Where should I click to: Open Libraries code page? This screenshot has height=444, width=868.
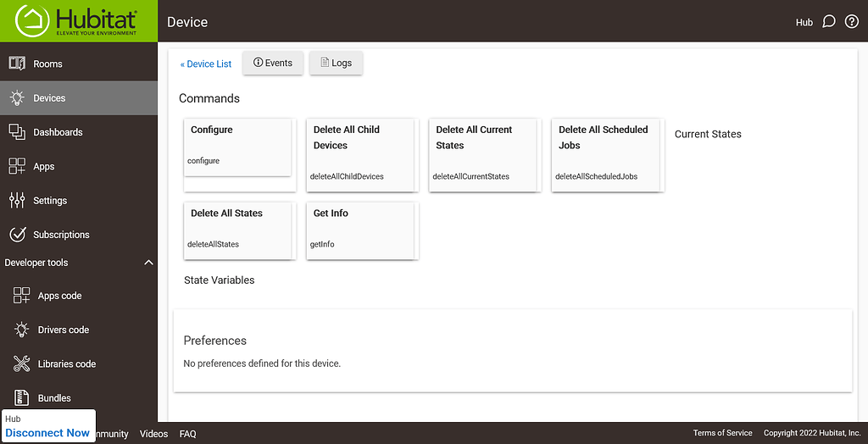pyautogui.click(x=66, y=364)
